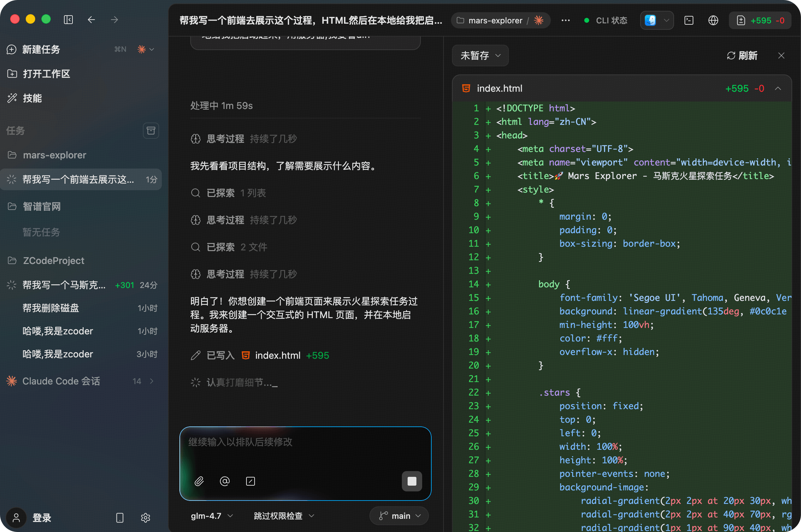Open the browser globe icon
Screen dimensions: 801x532
(x=713, y=20)
